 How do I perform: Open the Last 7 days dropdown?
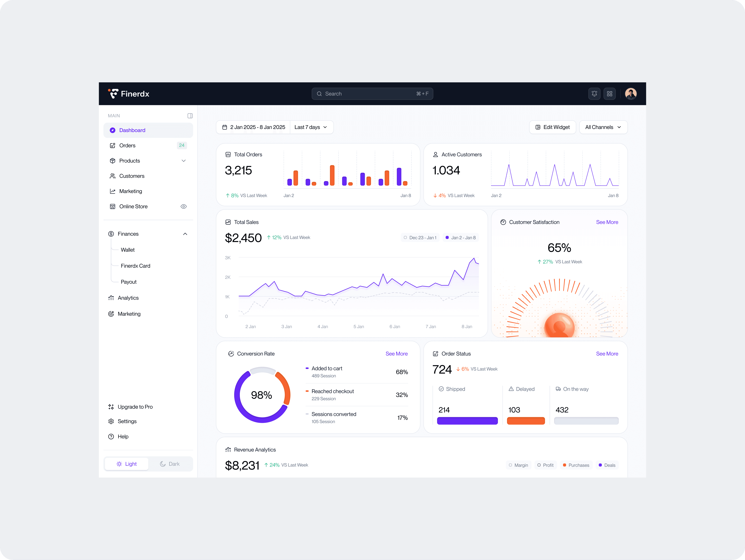tap(311, 127)
